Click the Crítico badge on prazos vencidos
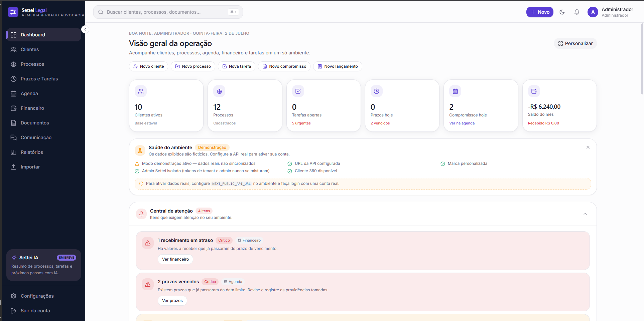Screen dimensions: 644x321 point(210,282)
